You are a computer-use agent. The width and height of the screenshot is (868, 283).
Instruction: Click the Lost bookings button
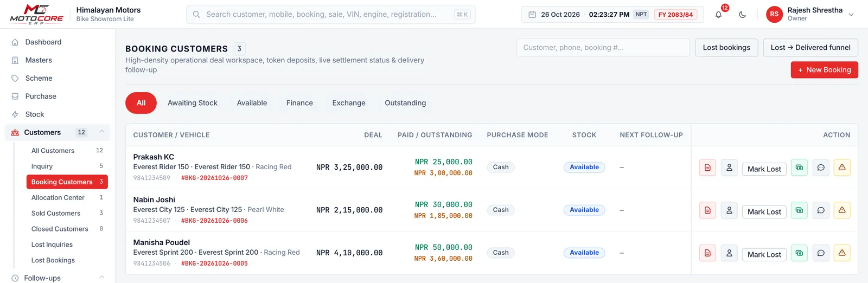(726, 48)
